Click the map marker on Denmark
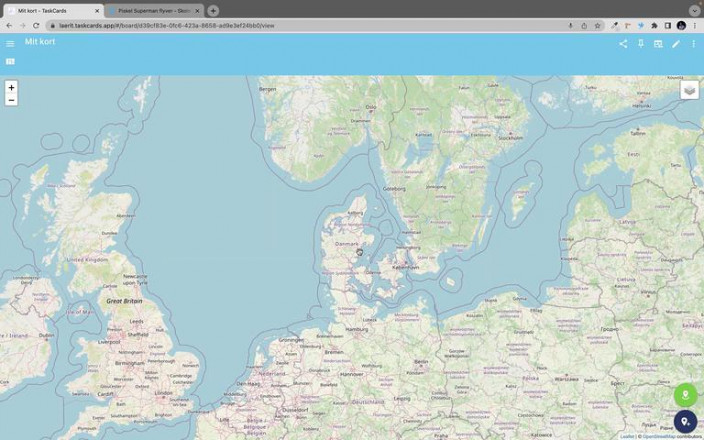This screenshot has height=440, width=704. [x=360, y=252]
